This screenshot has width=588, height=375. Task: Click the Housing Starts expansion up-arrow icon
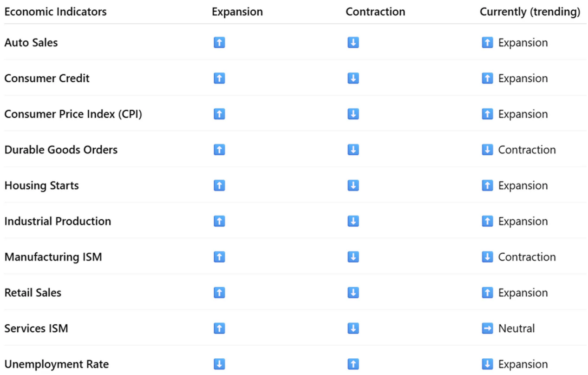tap(219, 185)
